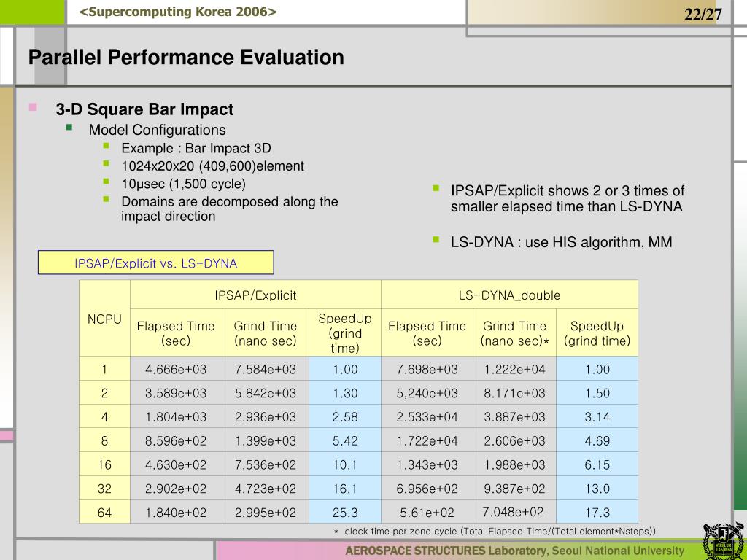
Task: Click cell 5,240e+03
Action: (x=427, y=393)
